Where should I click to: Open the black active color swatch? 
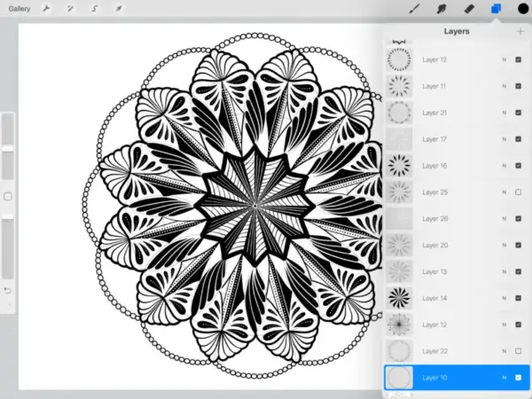(x=523, y=9)
